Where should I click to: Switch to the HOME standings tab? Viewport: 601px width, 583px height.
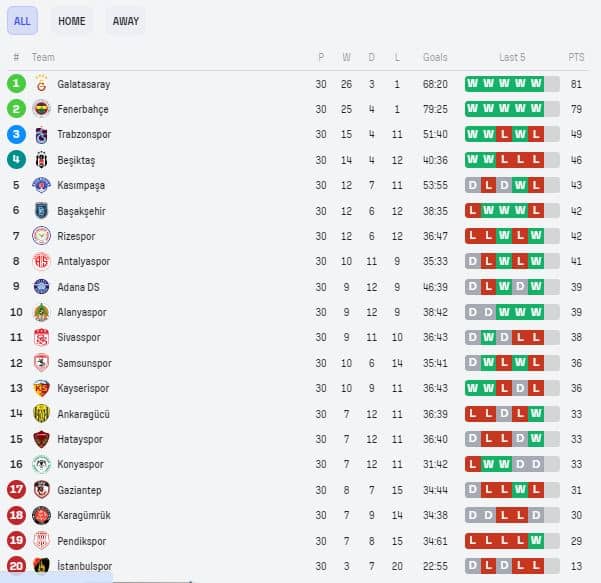click(72, 21)
